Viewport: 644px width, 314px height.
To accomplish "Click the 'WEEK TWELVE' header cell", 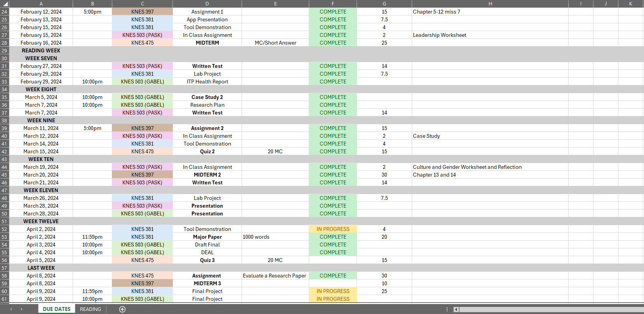I will 41,221.
